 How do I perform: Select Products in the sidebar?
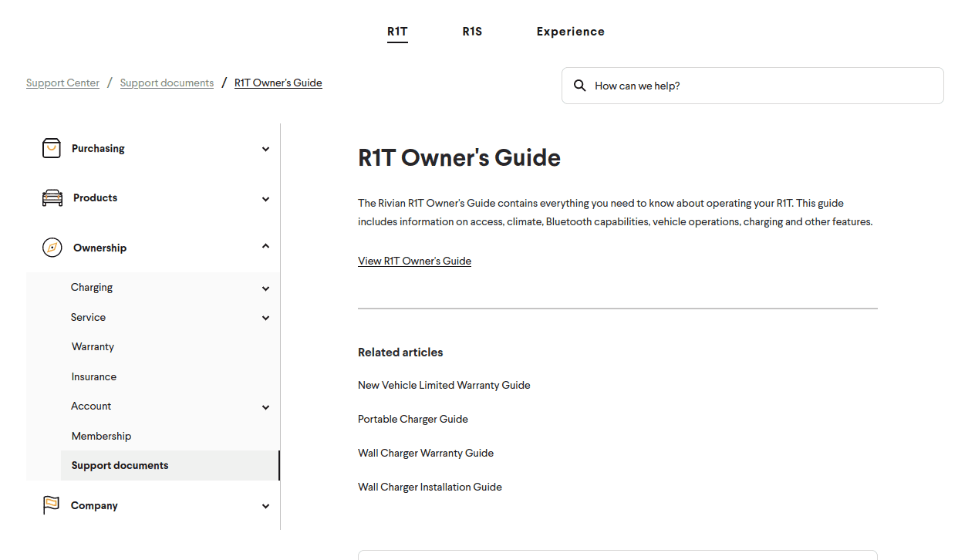coord(95,197)
